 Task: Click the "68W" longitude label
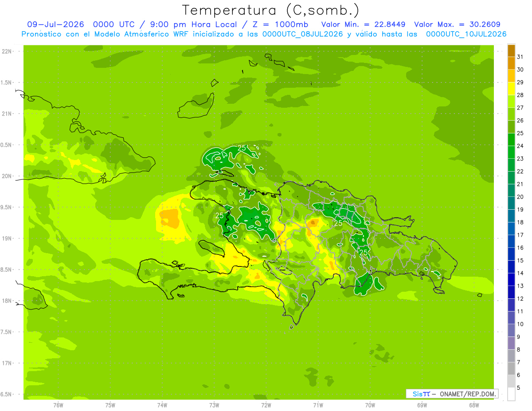474,405
